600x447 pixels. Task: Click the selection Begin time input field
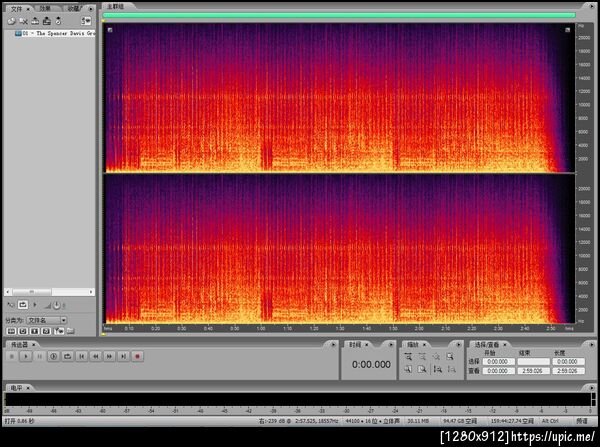498,361
